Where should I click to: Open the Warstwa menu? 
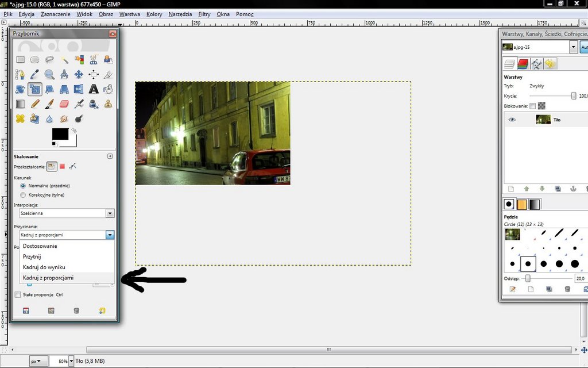click(x=129, y=14)
